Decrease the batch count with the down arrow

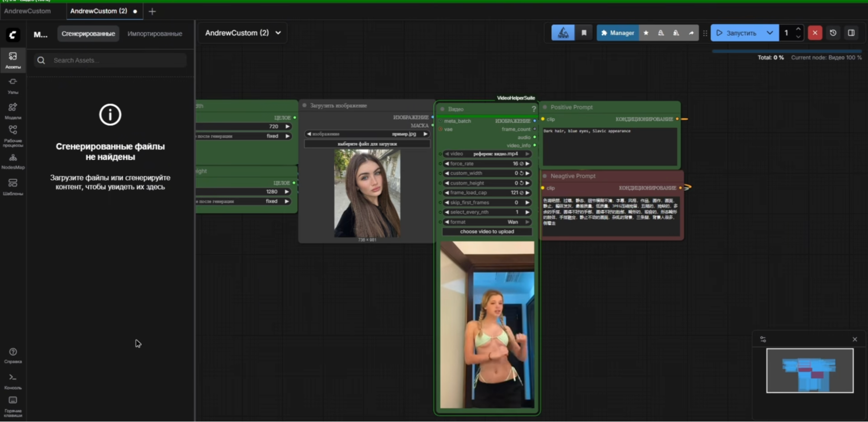[x=798, y=37]
